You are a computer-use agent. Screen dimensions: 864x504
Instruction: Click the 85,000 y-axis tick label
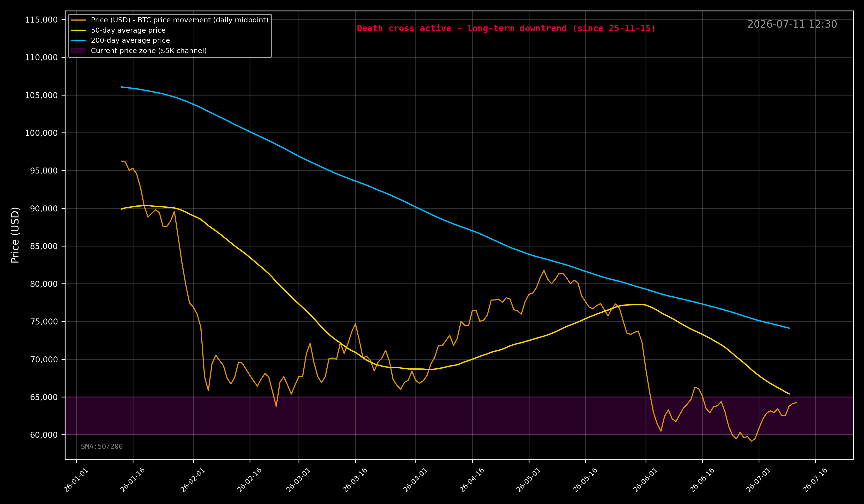click(44, 246)
